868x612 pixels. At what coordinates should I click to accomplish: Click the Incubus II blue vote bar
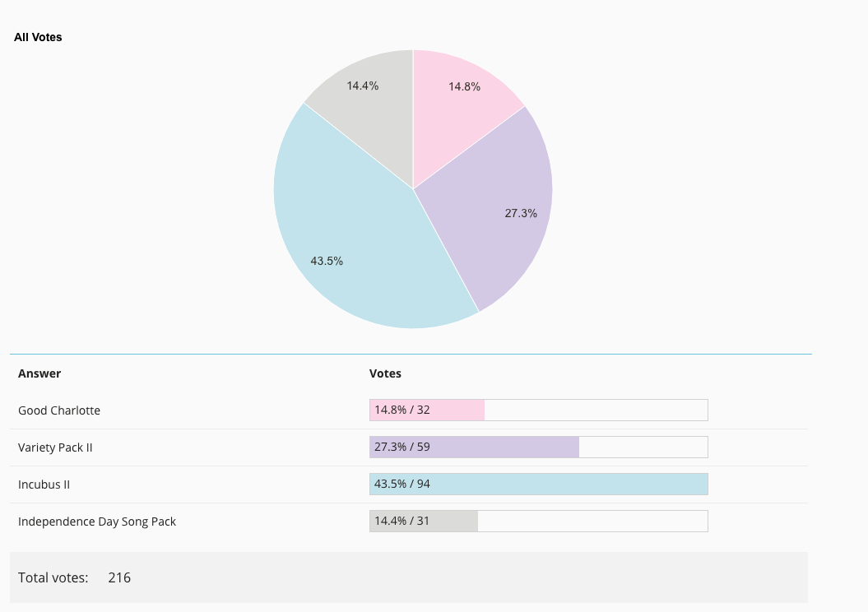pos(539,484)
